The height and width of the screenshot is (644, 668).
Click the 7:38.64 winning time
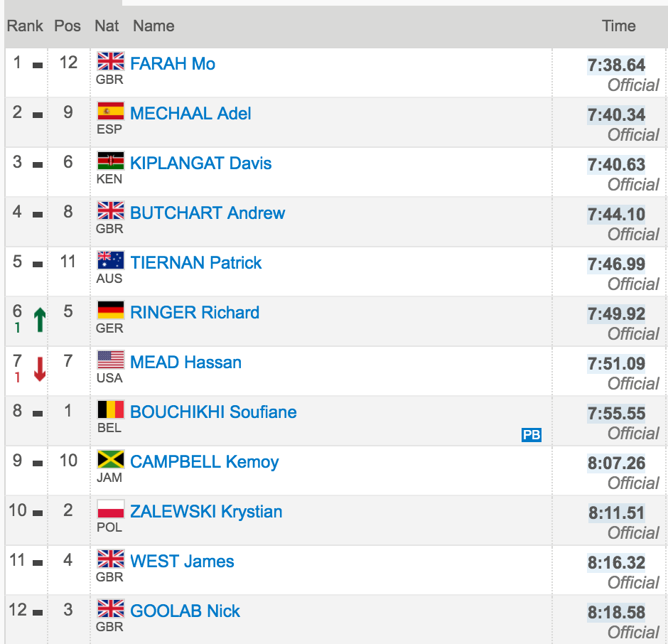tap(616, 65)
